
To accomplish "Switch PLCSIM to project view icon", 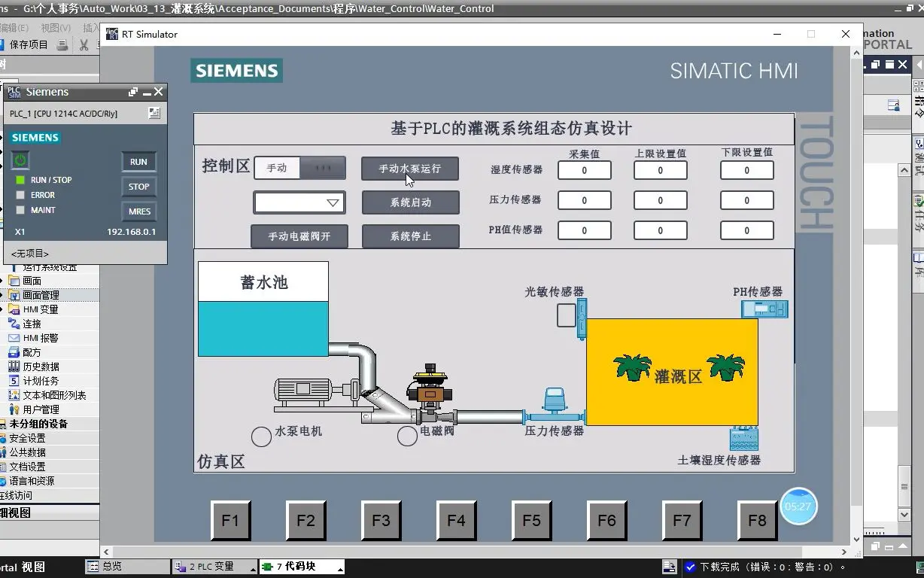I will point(154,113).
